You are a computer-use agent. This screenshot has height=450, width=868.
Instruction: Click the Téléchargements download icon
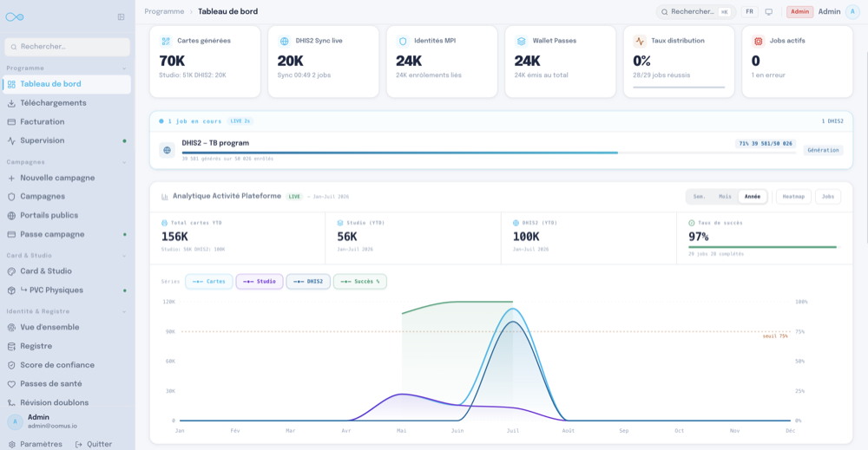11,103
